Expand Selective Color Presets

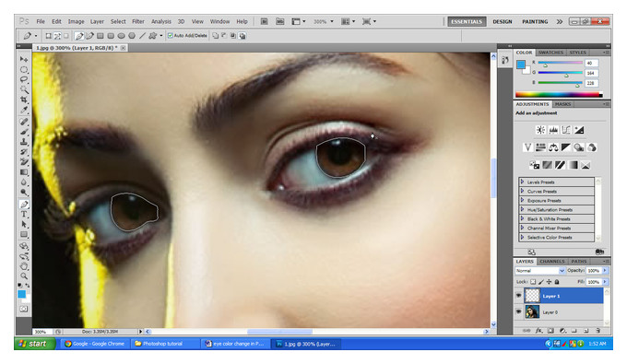point(522,237)
